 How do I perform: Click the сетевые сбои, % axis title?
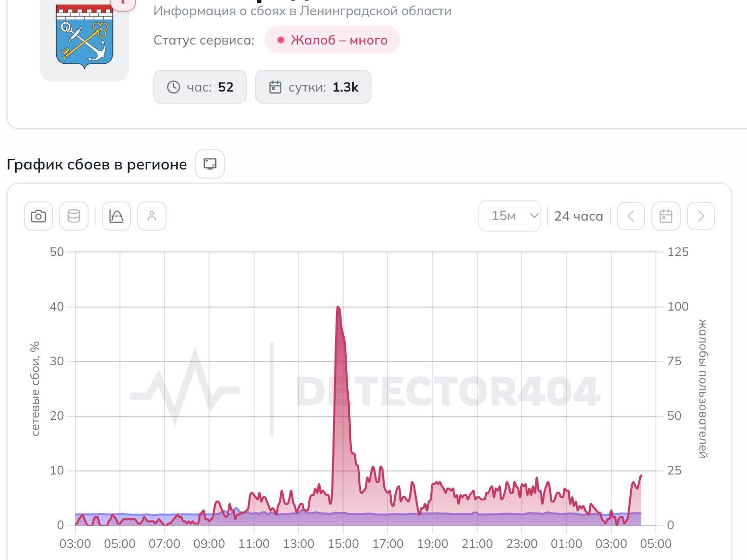pos(35,389)
